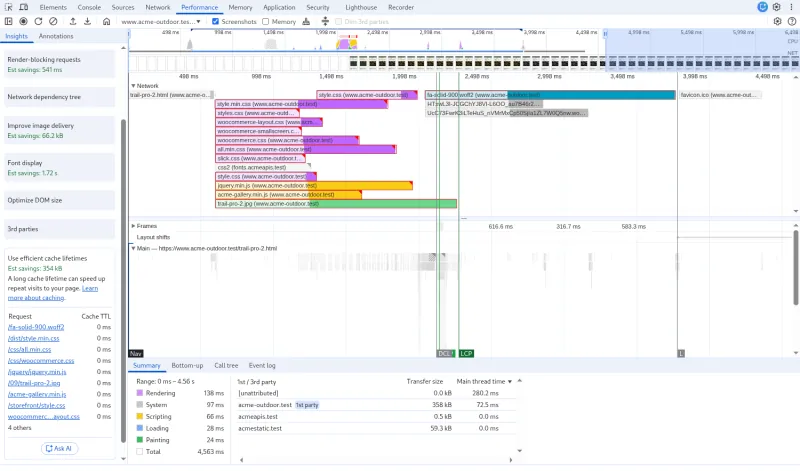Open the /acme-gallery.min.js request link
Viewport: 800px width, 471px height.
pyautogui.click(x=37, y=394)
